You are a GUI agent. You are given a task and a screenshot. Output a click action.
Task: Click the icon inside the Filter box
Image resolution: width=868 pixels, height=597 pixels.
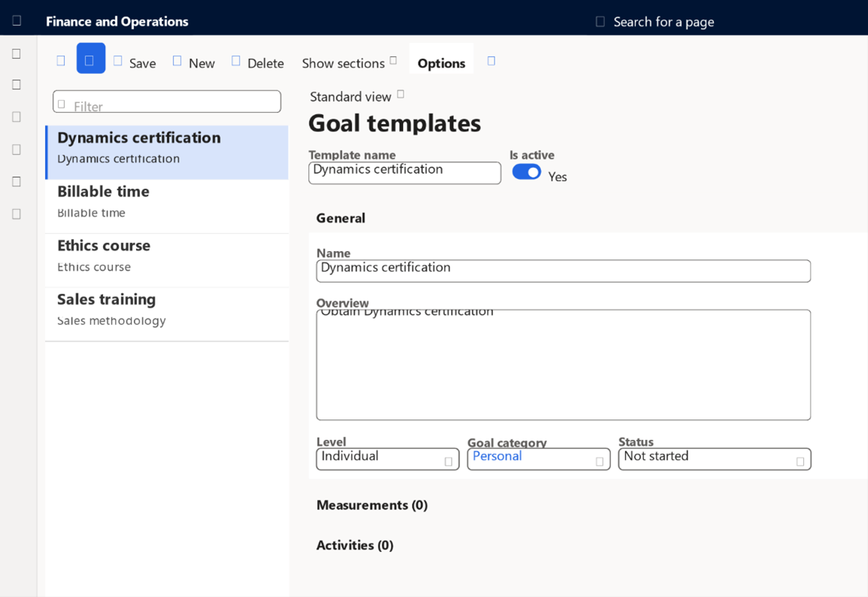tap(62, 104)
